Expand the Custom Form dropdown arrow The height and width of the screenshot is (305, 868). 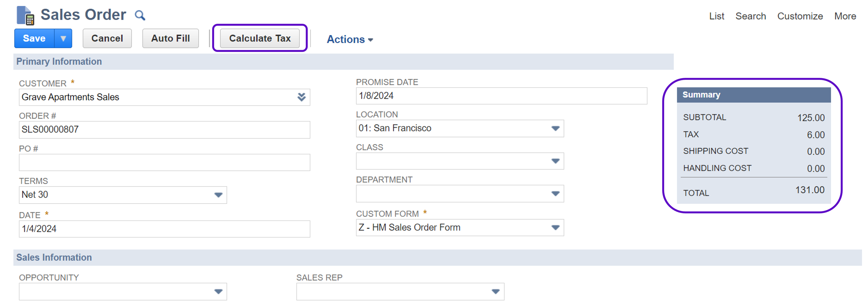pyautogui.click(x=555, y=228)
